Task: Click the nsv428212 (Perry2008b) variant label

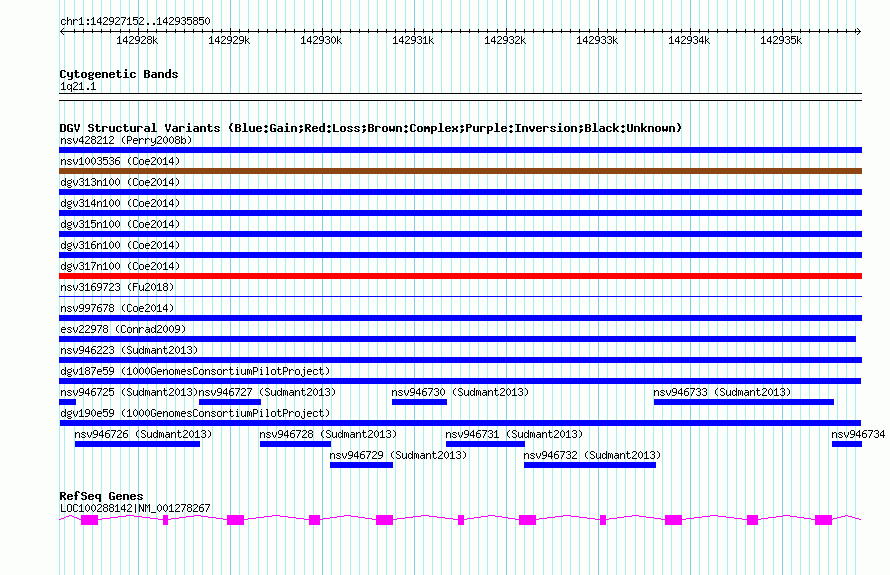Action: point(126,140)
